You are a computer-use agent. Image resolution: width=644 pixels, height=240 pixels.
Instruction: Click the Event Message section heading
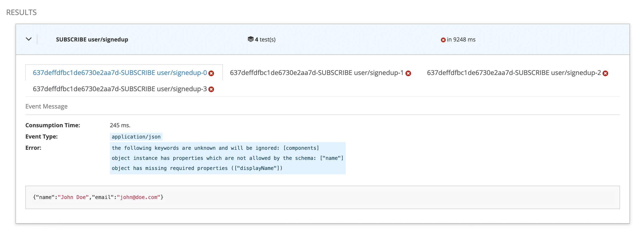(46, 106)
